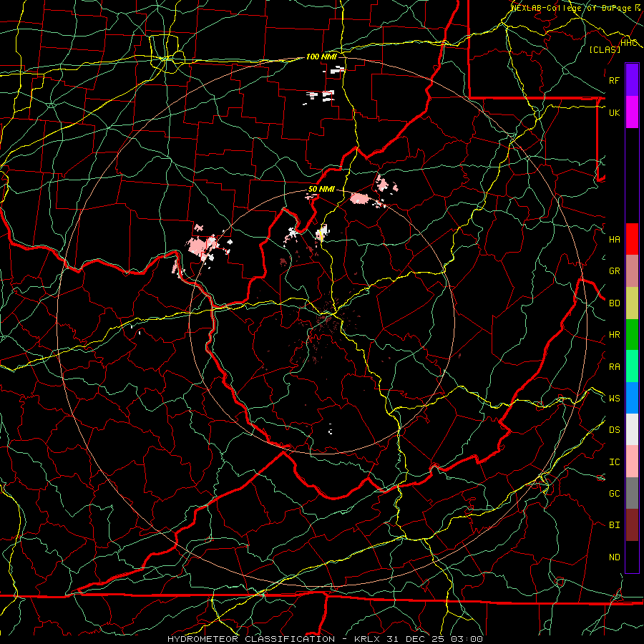The width and height of the screenshot is (644, 644).
Task: Click the white DS legend swatch
Action: coord(632,429)
